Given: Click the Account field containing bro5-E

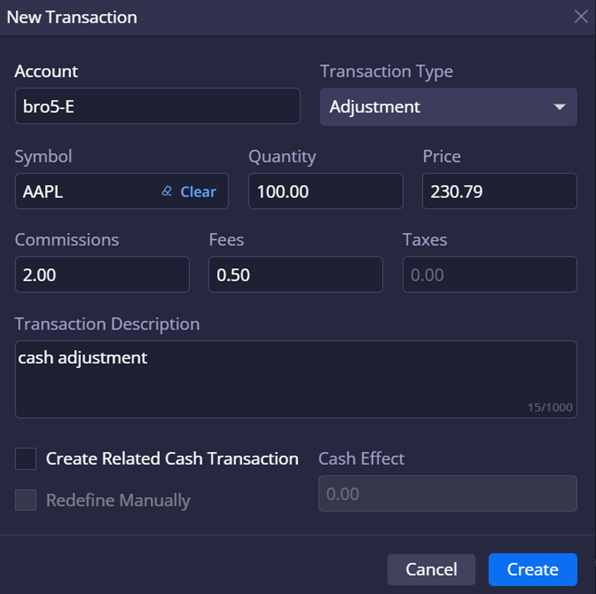Looking at the screenshot, I should click(158, 106).
